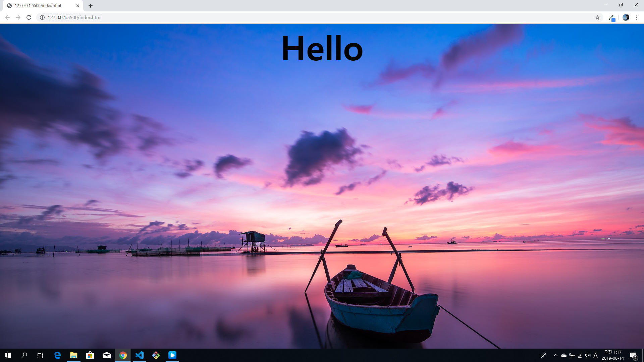Screen dimensions: 644x362
Task: Open a new tab with plus button
Action: 91,6
